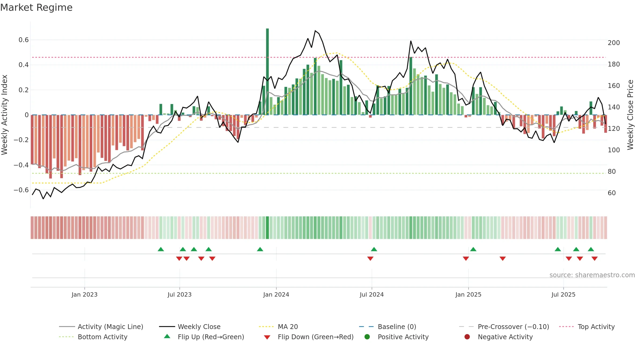The image size is (644, 362).
Task: Click the bright green cell in the regime heat strip
Action: pyautogui.click(x=268, y=228)
